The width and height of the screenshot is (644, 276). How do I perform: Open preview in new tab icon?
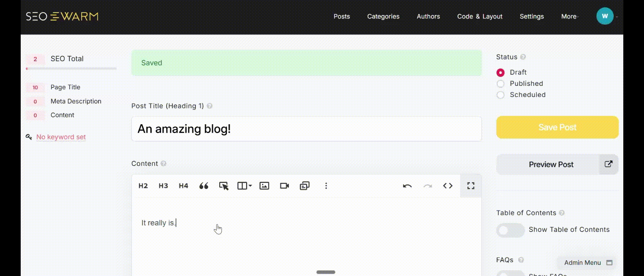click(608, 164)
